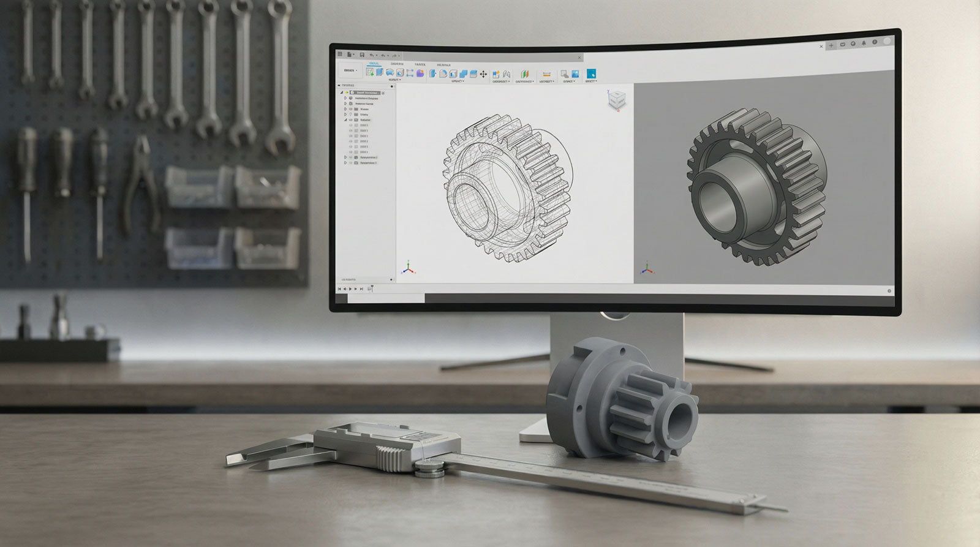Select the Fillet tool icon
The width and height of the screenshot is (980, 547).
click(443, 74)
